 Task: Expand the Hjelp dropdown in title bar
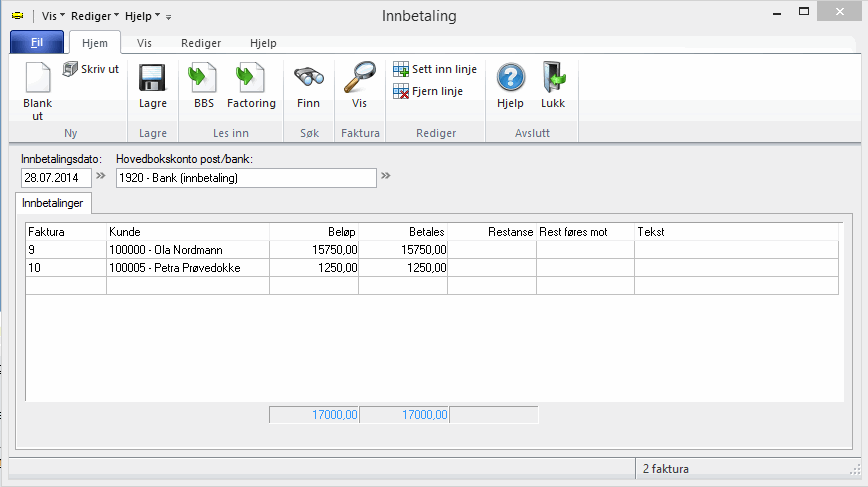coord(144,17)
